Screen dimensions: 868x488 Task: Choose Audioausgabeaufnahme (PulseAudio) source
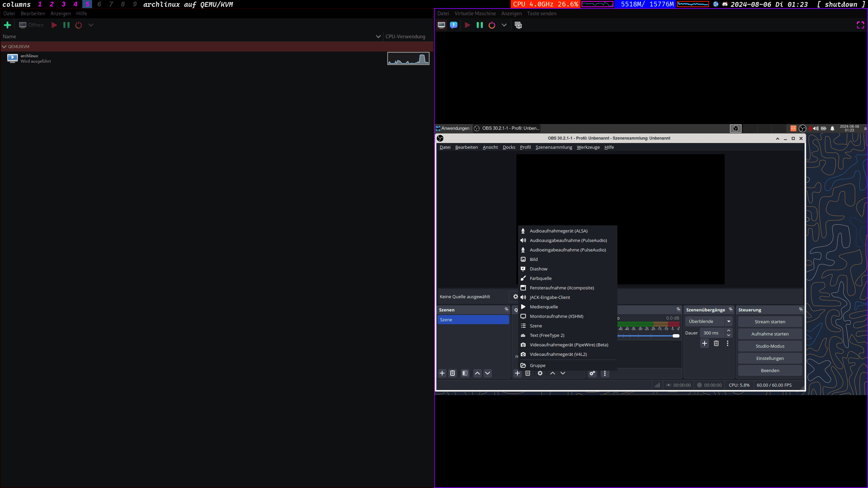568,240
